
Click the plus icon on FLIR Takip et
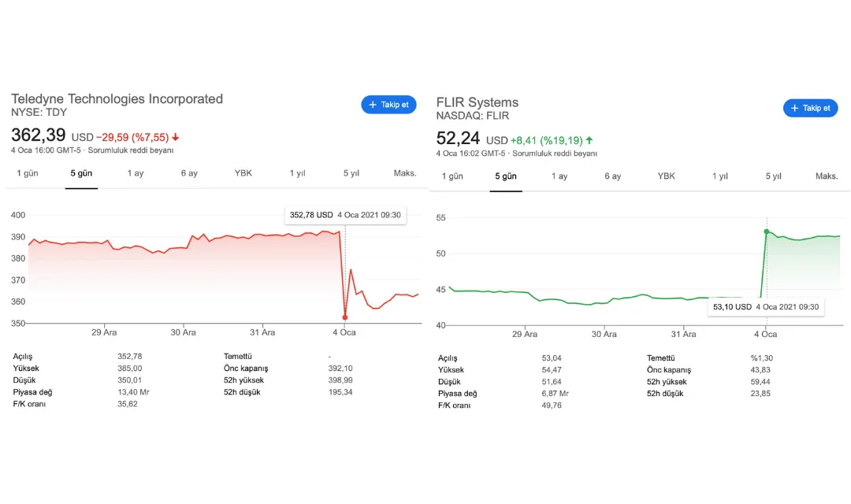coord(794,108)
